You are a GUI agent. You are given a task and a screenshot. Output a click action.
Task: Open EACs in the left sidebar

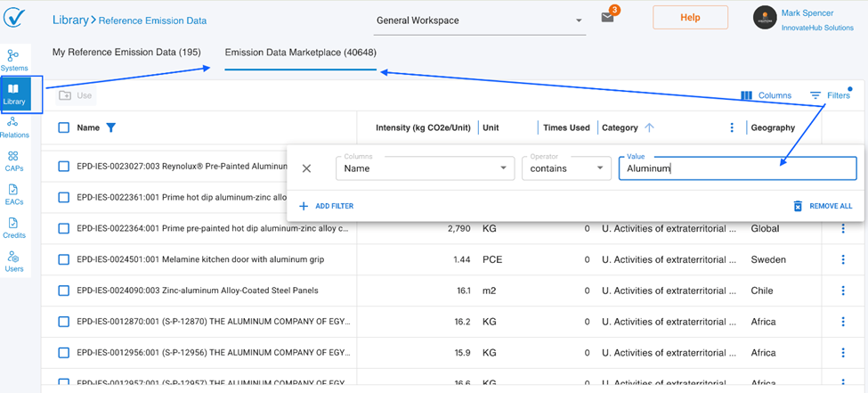[14, 194]
